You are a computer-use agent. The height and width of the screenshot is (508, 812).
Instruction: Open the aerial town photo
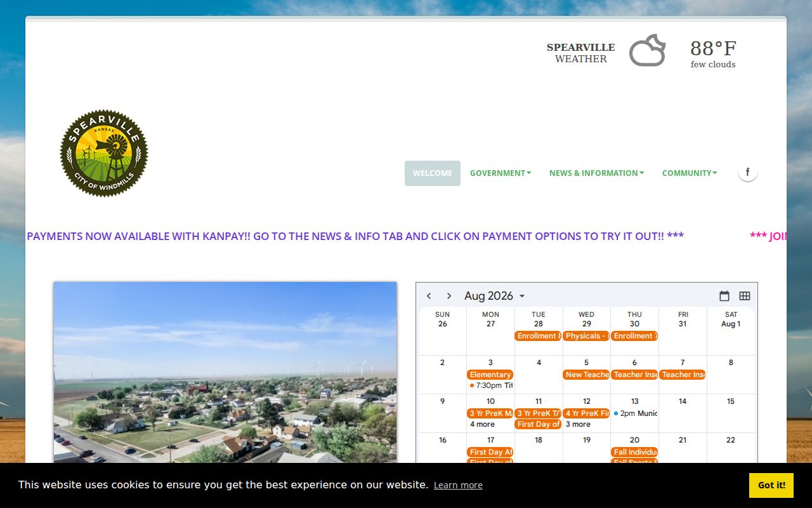pos(225,372)
